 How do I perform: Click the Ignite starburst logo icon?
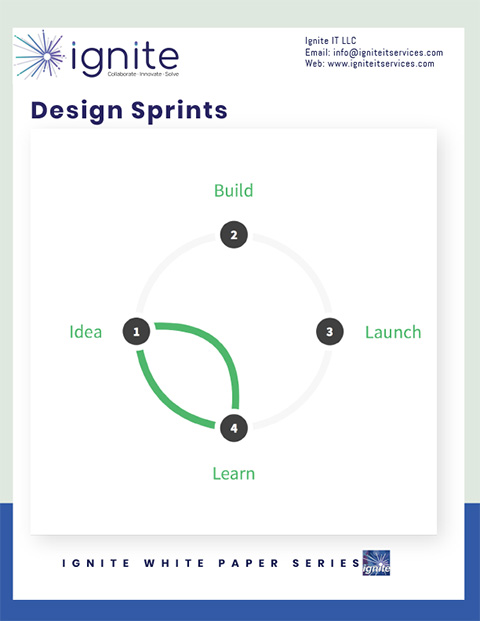[39, 55]
